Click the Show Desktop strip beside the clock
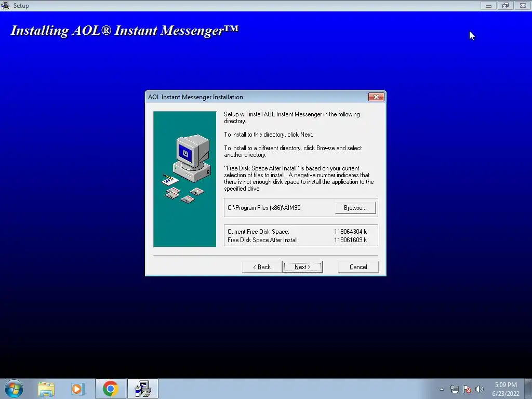The width and height of the screenshot is (532, 399). coord(528,389)
